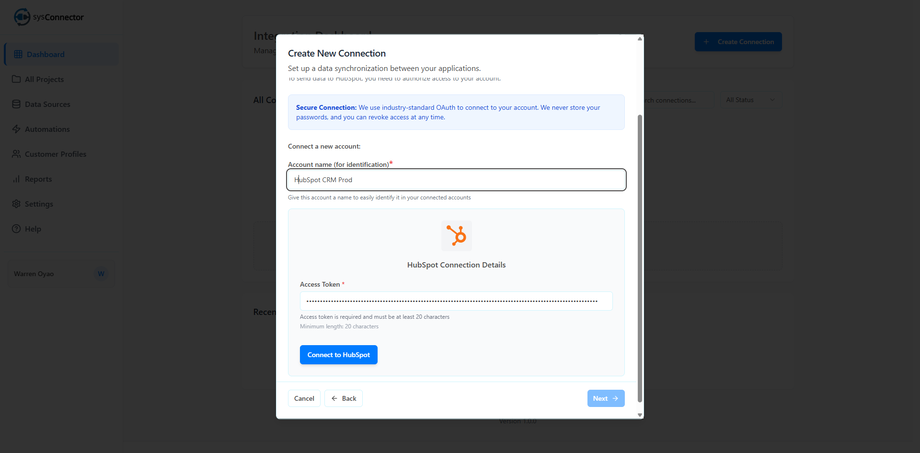Screen dimensions: 920x453
Task: Click the Data Sources database icon
Action: (16, 104)
